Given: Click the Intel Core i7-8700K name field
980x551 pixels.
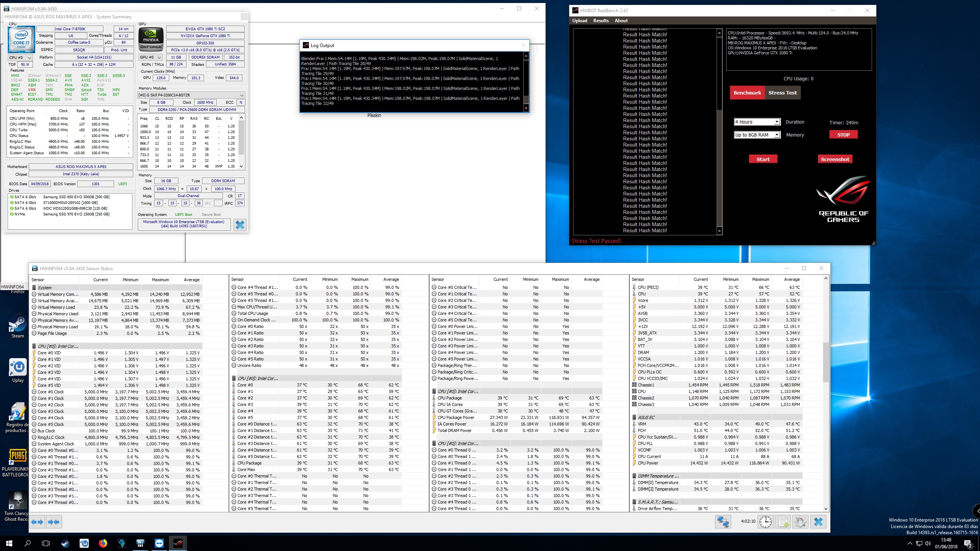Looking at the screenshot, I should coord(70,29).
